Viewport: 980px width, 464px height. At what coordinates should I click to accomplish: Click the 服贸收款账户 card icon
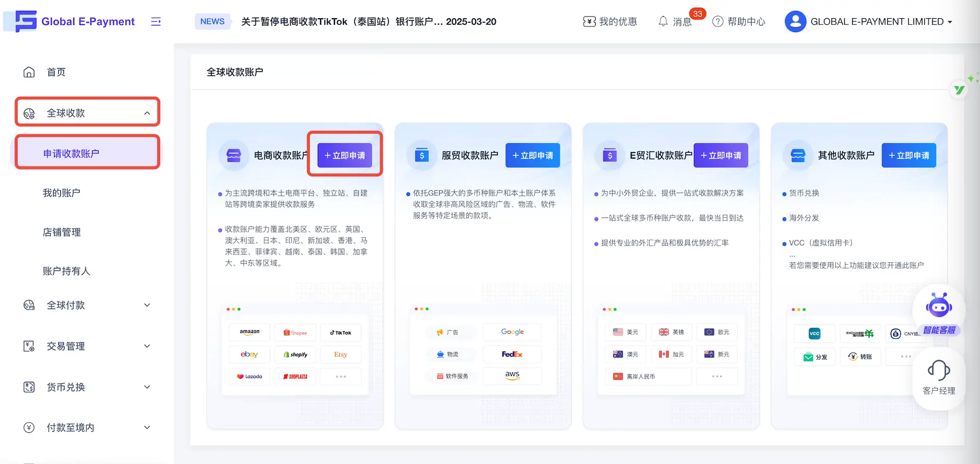coord(422,156)
